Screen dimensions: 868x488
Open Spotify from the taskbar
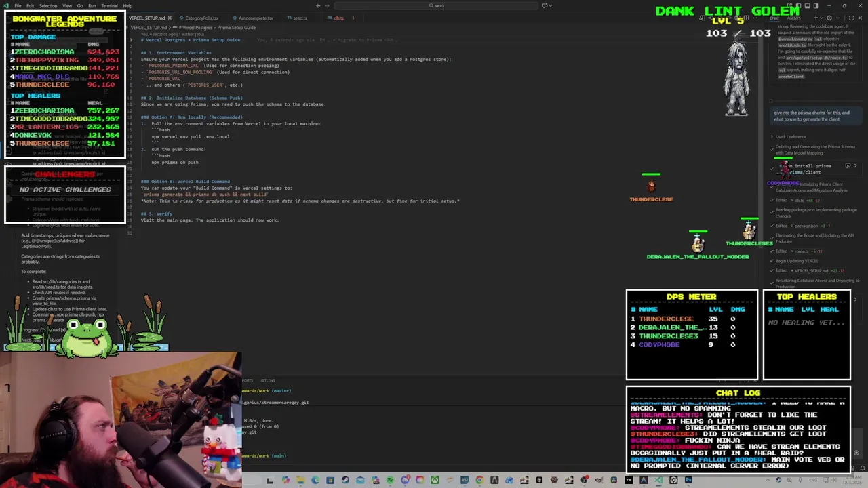tap(390, 480)
